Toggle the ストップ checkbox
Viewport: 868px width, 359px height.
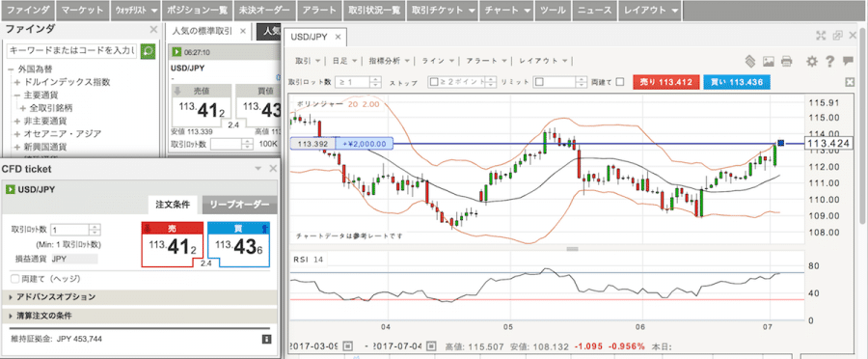(x=434, y=82)
